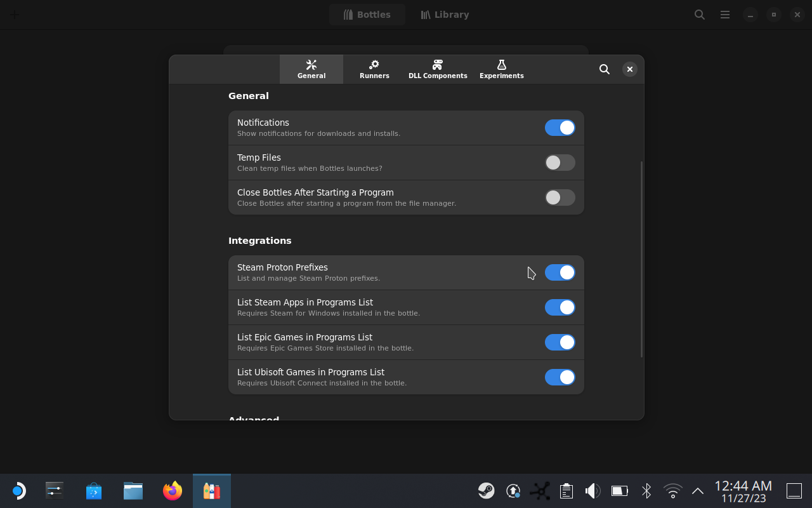Image resolution: width=812 pixels, height=508 pixels.
Task: Click the show desktop button
Action: coord(794,491)
